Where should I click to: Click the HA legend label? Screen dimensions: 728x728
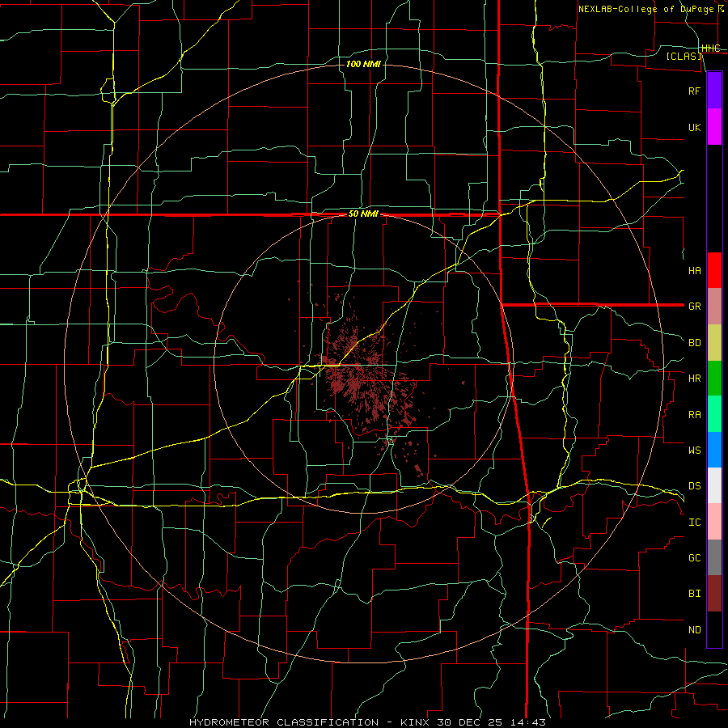[x=695, y=270]
